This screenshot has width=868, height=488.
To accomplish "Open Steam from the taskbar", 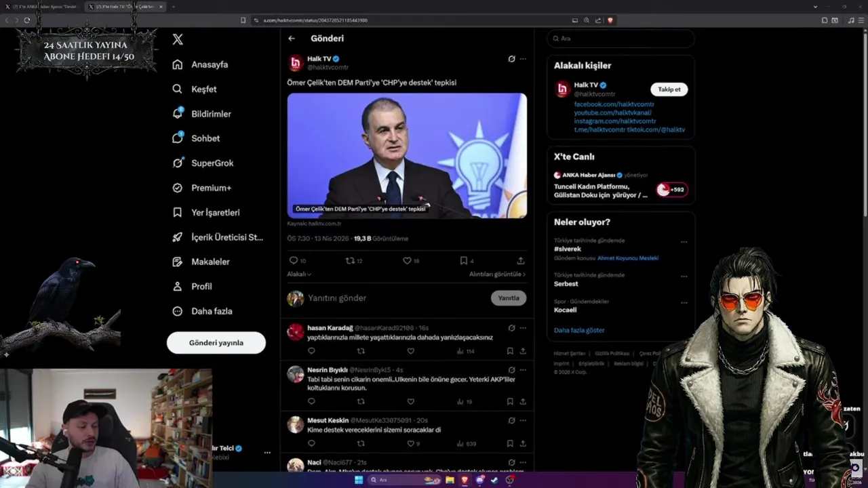I will [x=494, y=480].
